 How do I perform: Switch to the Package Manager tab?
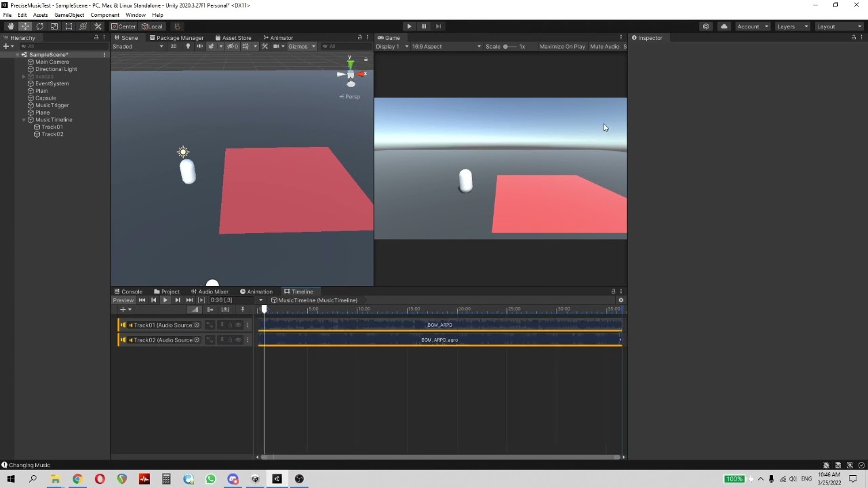(x=176, y=38)
